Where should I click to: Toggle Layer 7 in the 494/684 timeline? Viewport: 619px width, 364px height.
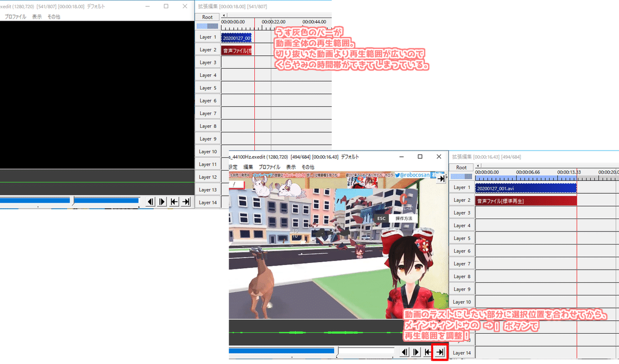tap(462, 264)
